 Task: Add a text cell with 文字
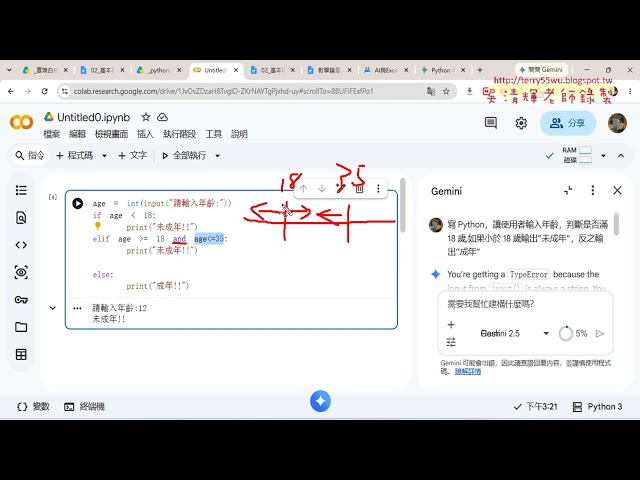132,156
